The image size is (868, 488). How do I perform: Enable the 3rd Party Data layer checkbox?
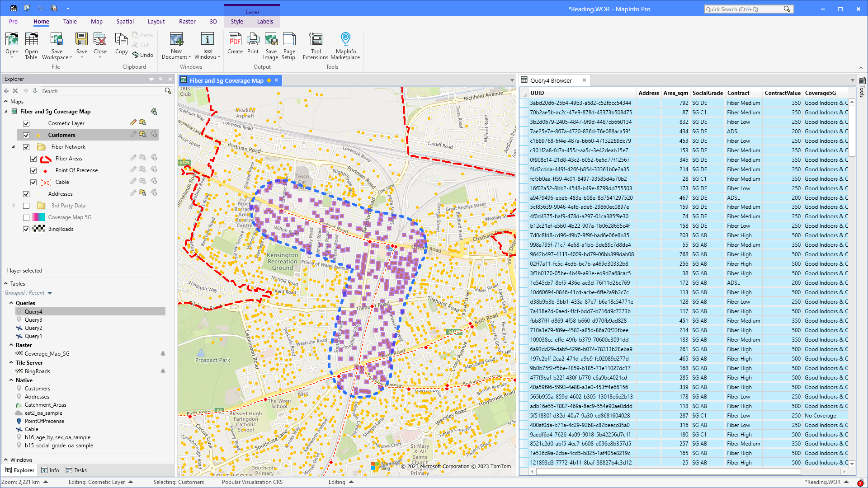point(26,205)
